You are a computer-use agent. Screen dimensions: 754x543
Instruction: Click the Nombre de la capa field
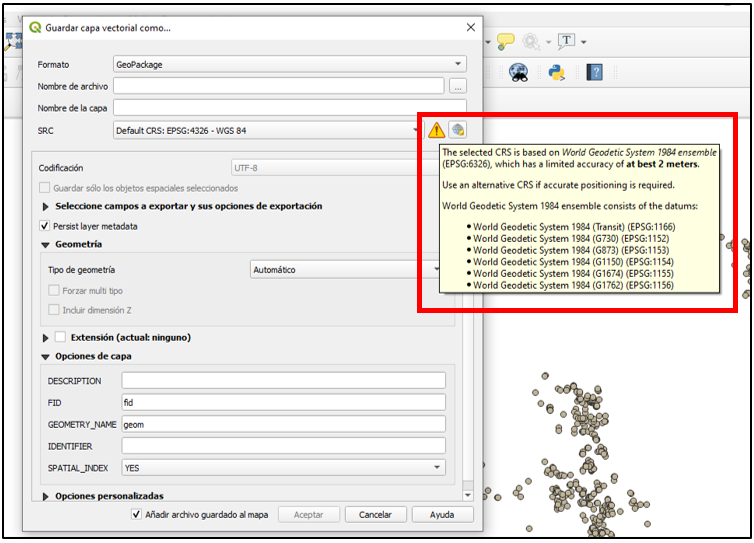click(x=290, y=108)
